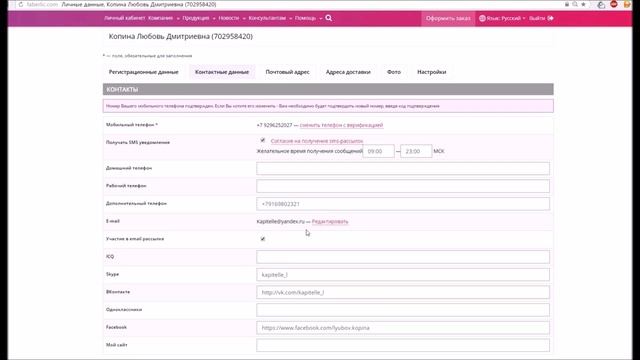Reload the page with the browser refresh icon
640x360 pixels.
point(21,4)
